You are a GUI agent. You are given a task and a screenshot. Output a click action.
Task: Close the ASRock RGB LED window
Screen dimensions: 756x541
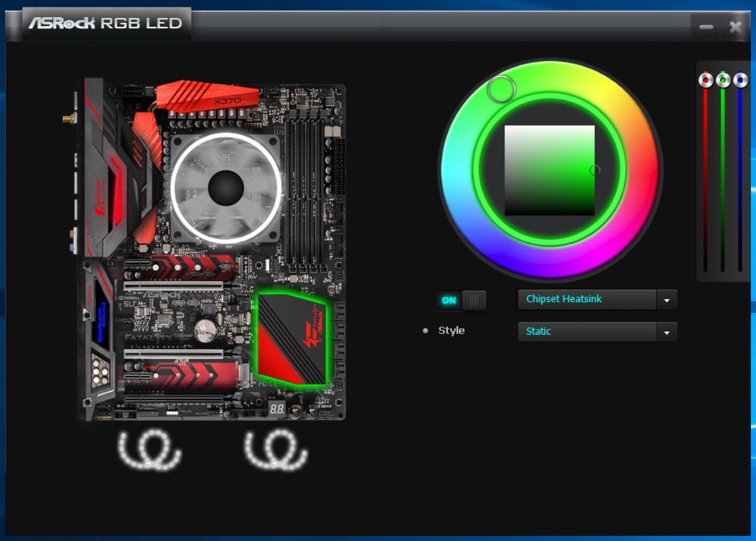[735, 27]
